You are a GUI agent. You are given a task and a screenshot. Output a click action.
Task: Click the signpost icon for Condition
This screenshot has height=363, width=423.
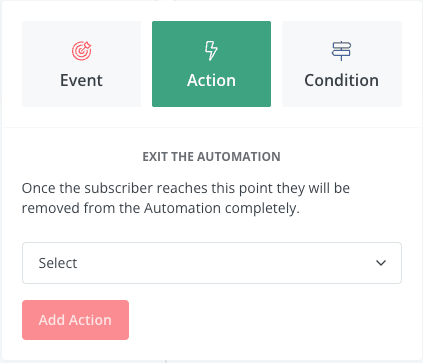click(341, 51)
